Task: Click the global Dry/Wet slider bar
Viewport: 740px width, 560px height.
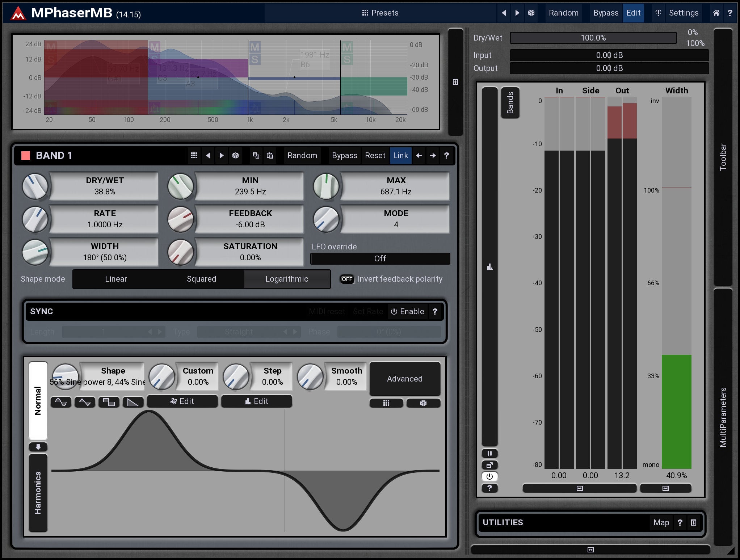Action: tap(593, 38)
